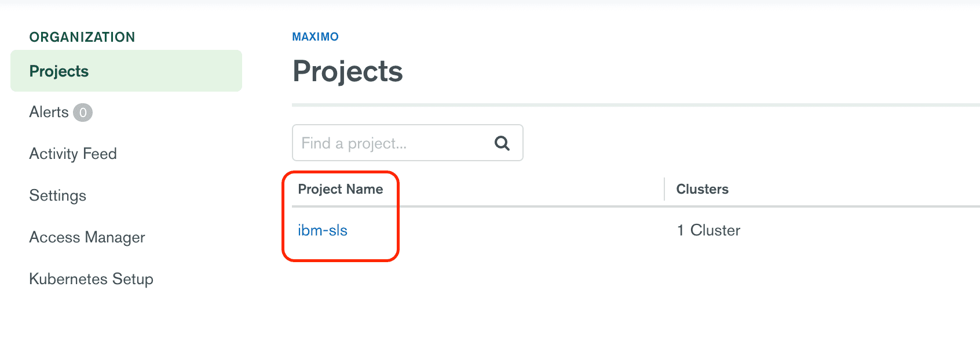980x341 pixels.
Task: Click the horizontal rule under the Projects title
Action: (636, 105)
